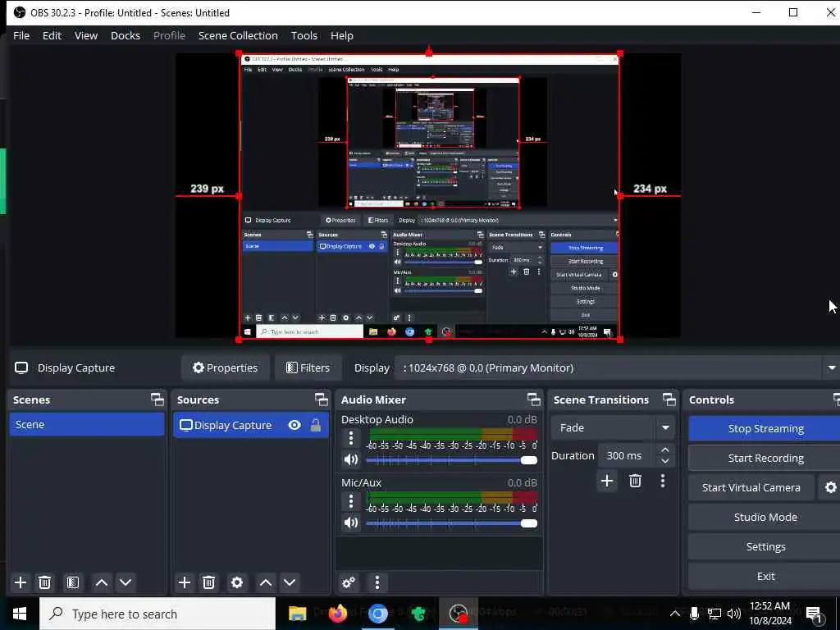This screenshot has width=840, height=630.
Task: Open the notification center icon
Action: tap(814, 614)
